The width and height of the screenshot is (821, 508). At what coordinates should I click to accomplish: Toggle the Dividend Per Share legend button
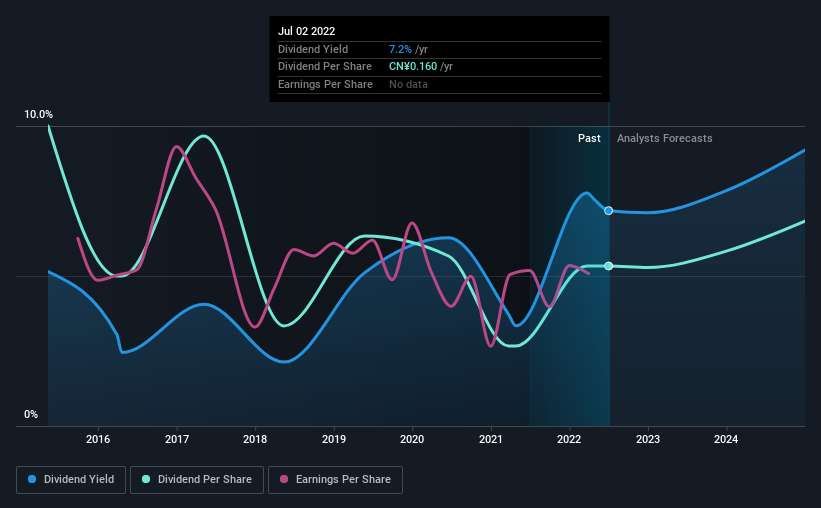(x=197, y=480)
